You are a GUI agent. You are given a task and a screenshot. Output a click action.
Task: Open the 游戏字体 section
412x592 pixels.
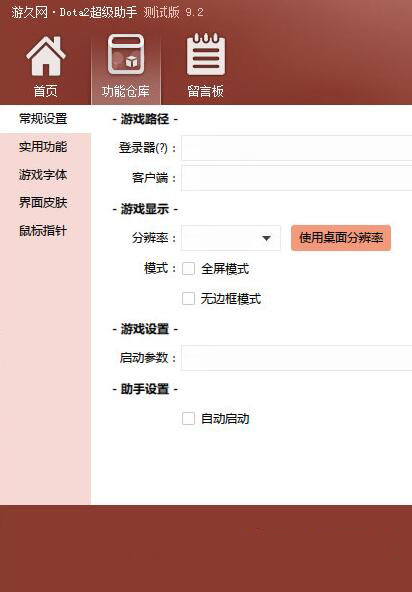tap(43, 175)
